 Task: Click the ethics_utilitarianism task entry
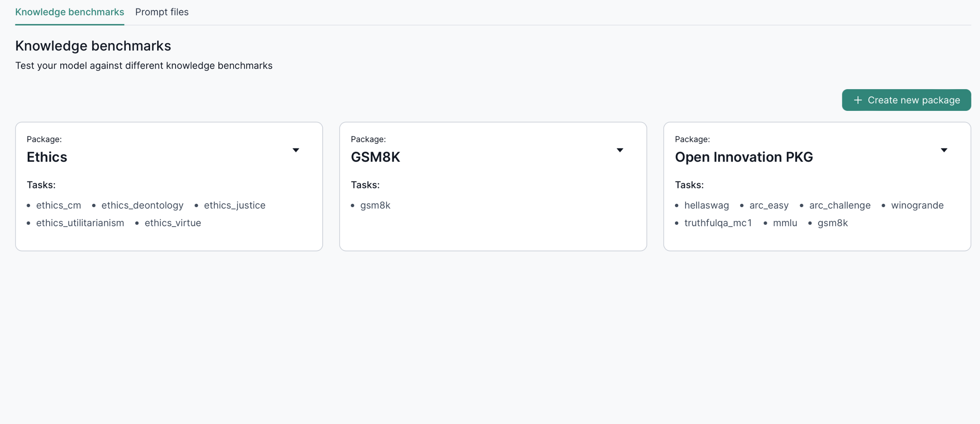[80, 223]
